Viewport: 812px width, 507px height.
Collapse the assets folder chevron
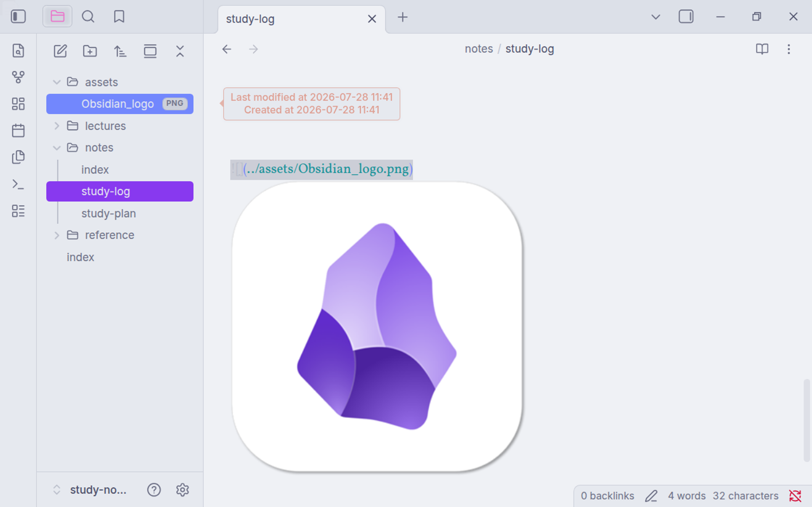(x=56, y=82)
